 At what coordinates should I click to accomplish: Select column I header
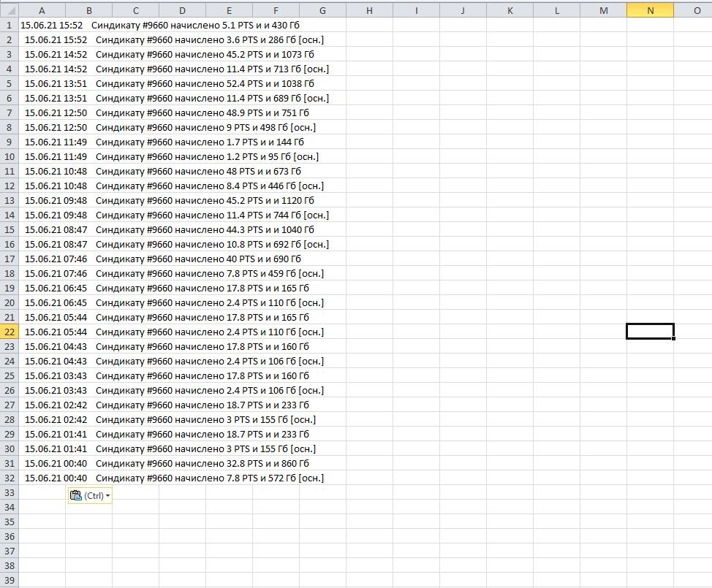point(417,10)
